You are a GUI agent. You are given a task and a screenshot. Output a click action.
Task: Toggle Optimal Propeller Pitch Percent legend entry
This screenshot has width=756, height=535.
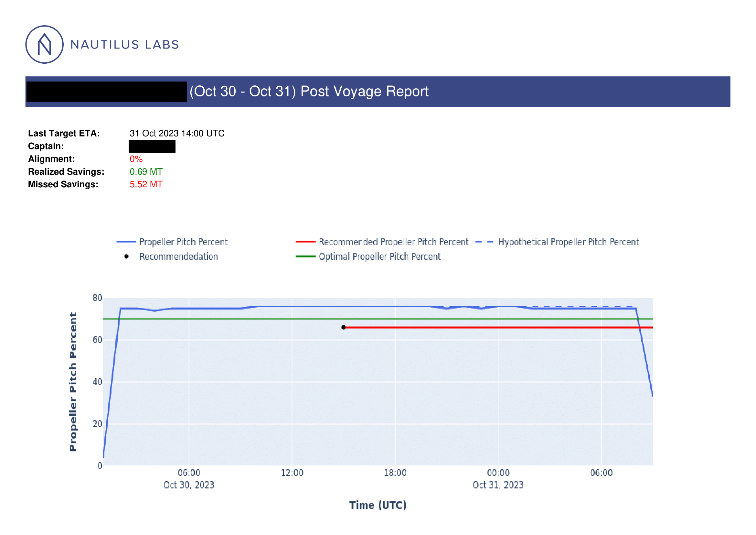pyautogui.click(x=379, y=256)
